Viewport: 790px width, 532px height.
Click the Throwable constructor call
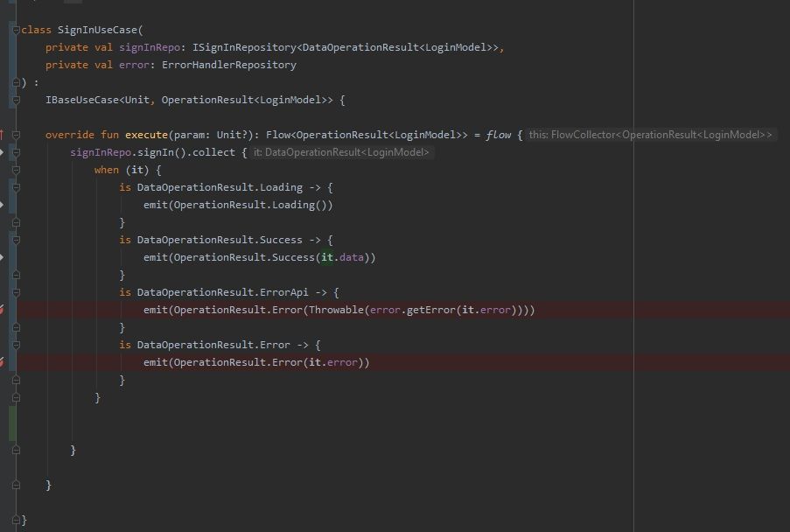pyautogui.click(x=336, y=310)
